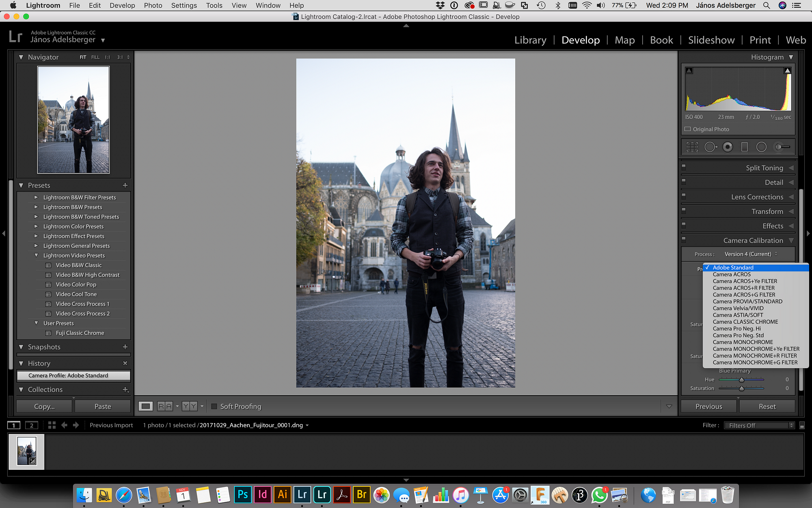Set Navigator zoom to FILL
Viewport: 812px width, 508px height.
[95, 57]
